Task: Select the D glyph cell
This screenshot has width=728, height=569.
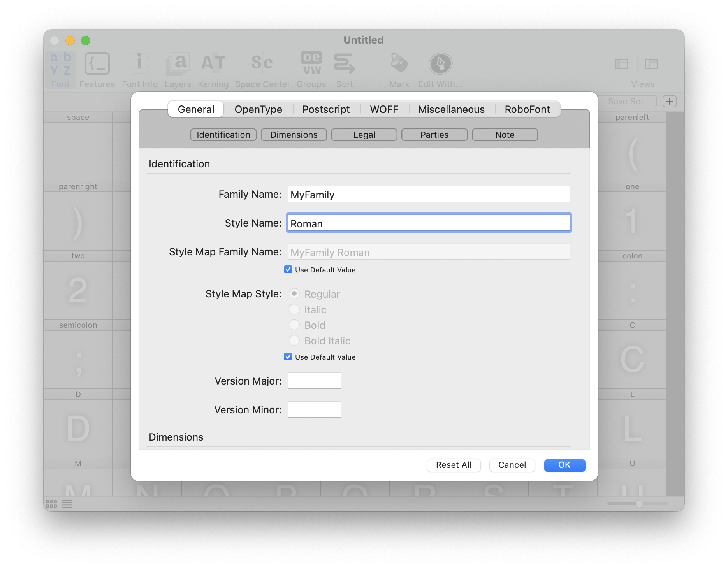Action: click(x=78, y=423)
